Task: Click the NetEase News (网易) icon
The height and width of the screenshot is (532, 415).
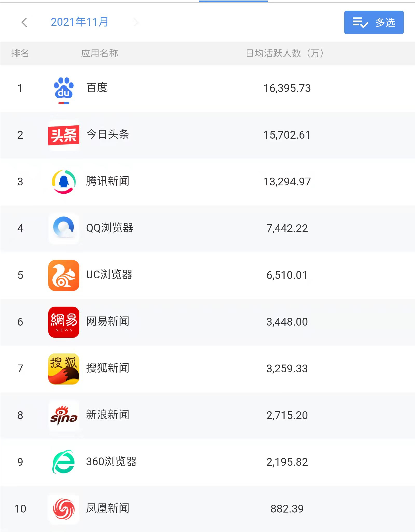Action: point(64,322)
